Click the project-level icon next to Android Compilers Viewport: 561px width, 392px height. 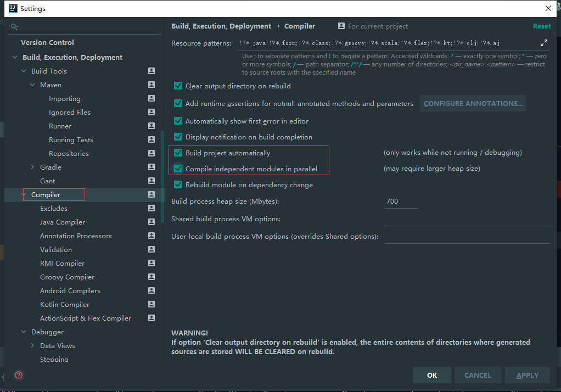pyautogui.click(x=152, y=290)
